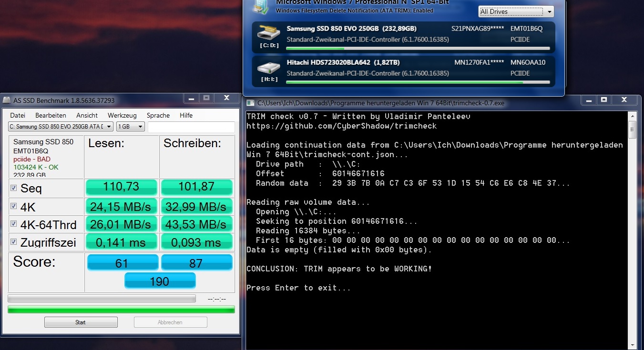The height and width of the screenshot is (350, 644).
Task: Click the 4K read result 24,15 MB/s
Action: tap(122, 206)
